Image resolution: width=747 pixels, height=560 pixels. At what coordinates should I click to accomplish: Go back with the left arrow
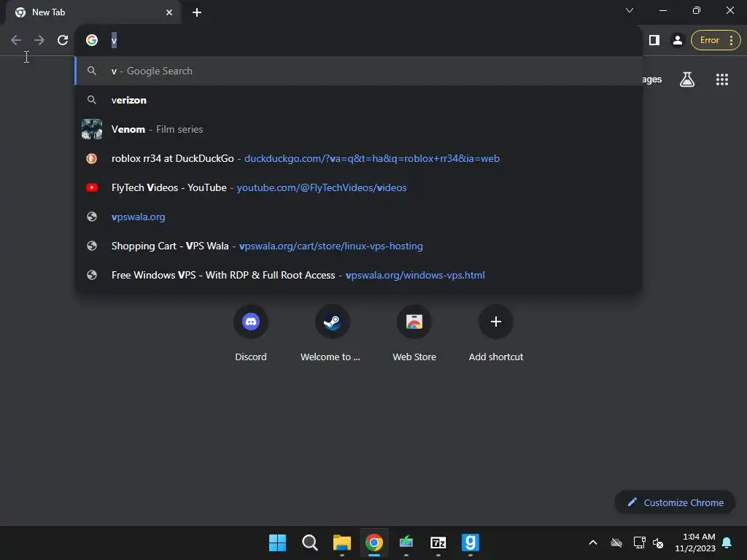click(16, 41)
